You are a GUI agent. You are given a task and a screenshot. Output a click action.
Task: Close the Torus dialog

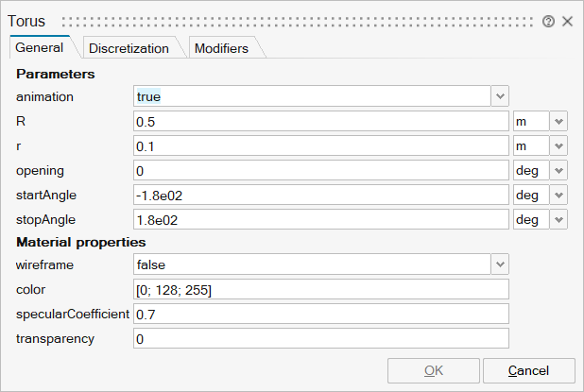click(567, 21)
